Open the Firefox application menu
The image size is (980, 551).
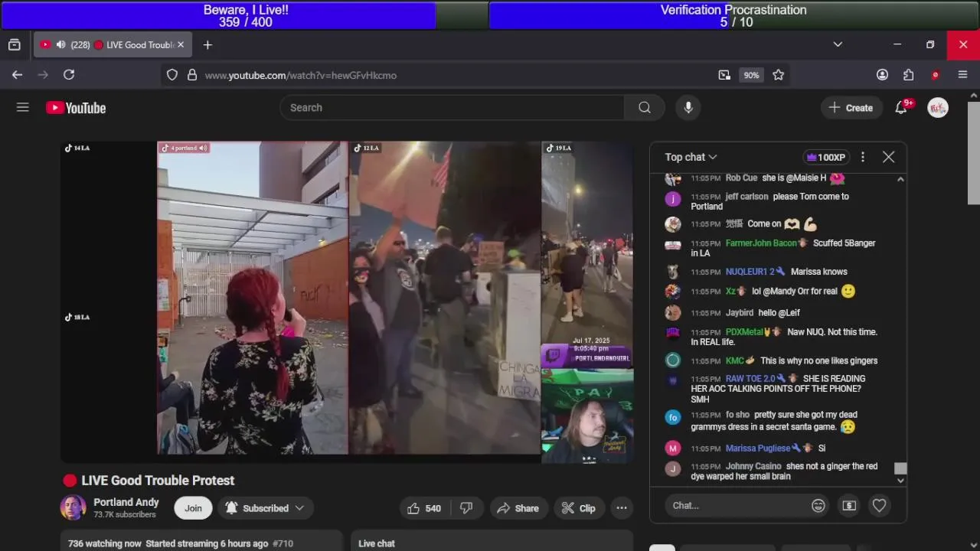(x=963, y=75)
